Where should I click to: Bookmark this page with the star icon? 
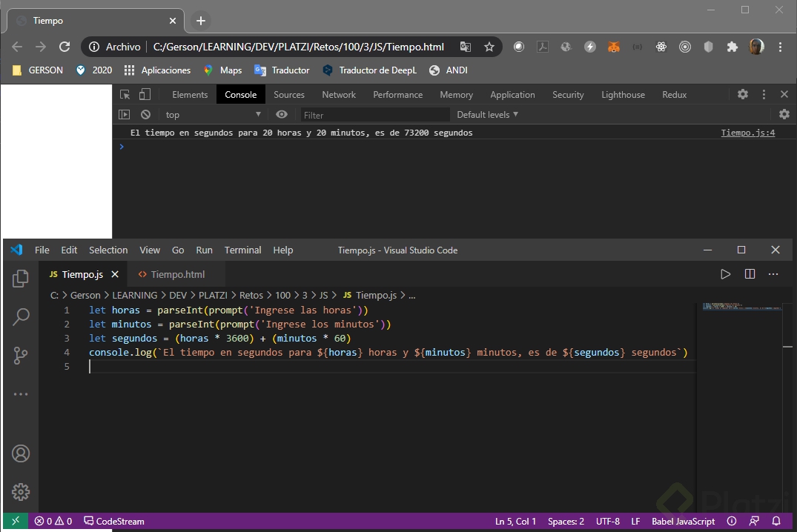489,47
